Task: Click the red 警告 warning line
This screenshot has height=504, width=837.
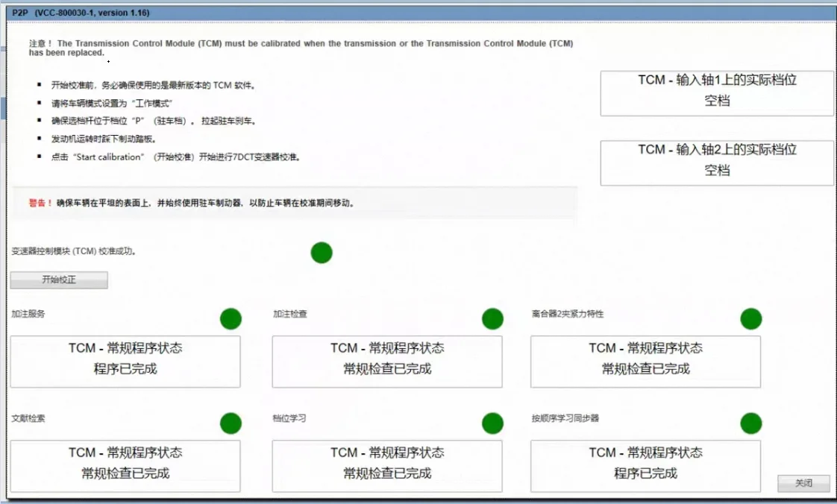Action: click(x=192, y=203)
